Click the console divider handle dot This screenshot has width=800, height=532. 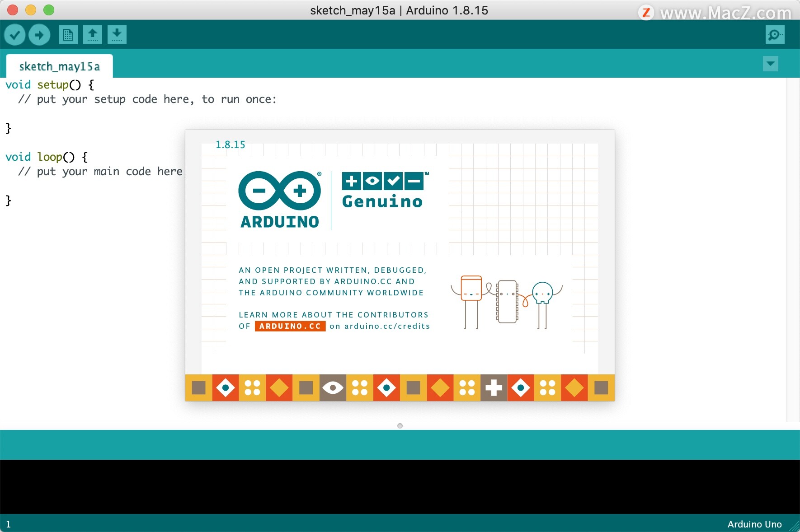[x=400, y=426]
